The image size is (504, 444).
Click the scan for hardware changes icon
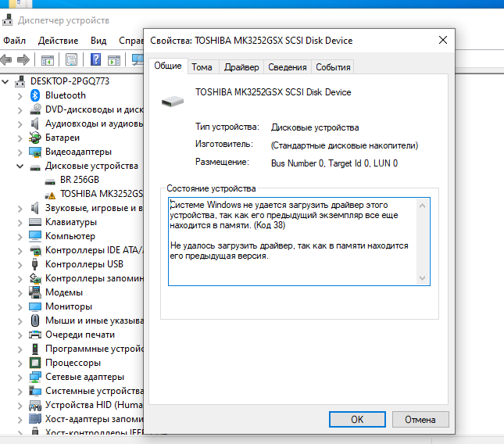(138, 59)
